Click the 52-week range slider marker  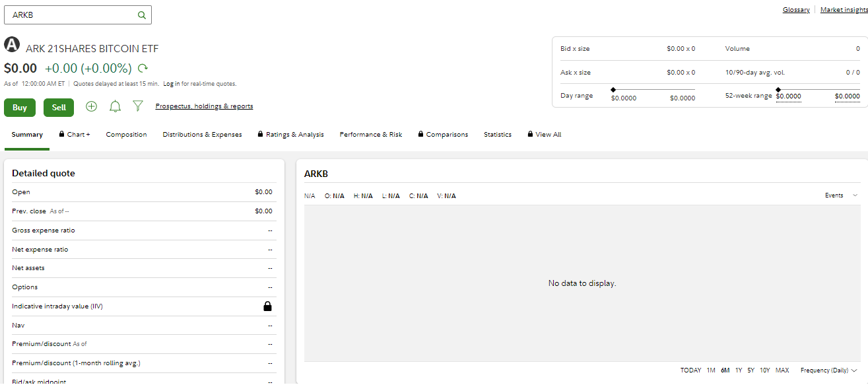pos(778,89)
